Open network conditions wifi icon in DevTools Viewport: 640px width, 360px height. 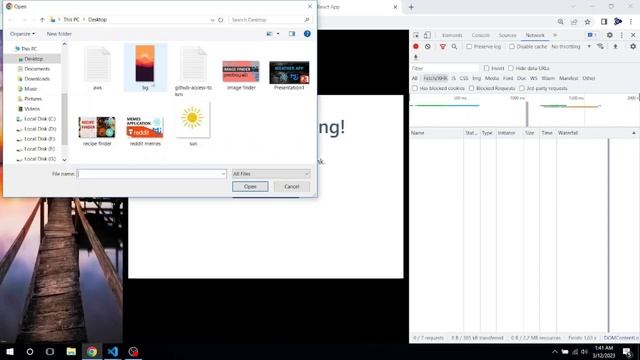coord(600,47)
